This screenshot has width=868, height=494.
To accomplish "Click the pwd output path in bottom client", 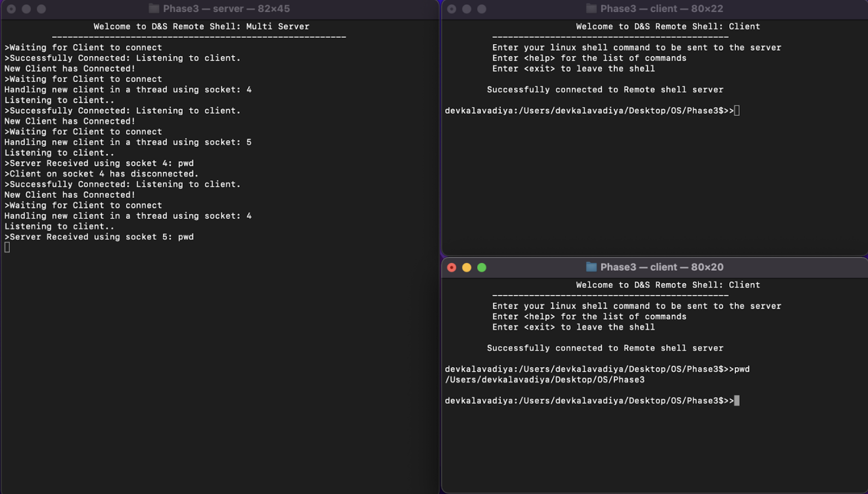I will point(545,380).
